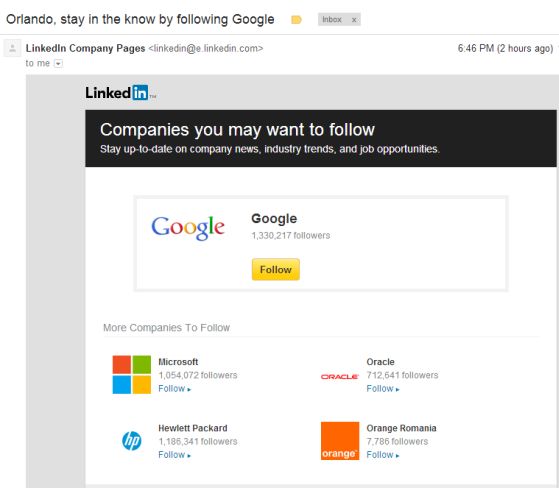Open the Microsoft company name link

[178, 362]
